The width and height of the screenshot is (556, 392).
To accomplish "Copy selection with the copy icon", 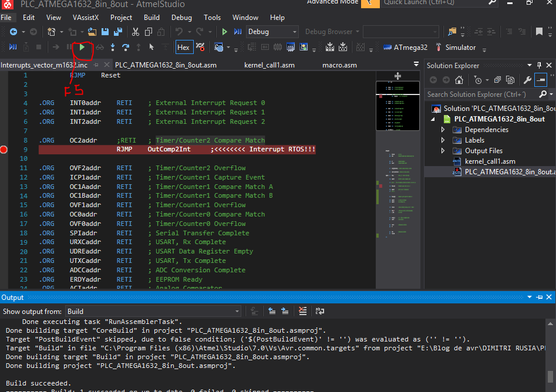I will (x=149, y=32).
